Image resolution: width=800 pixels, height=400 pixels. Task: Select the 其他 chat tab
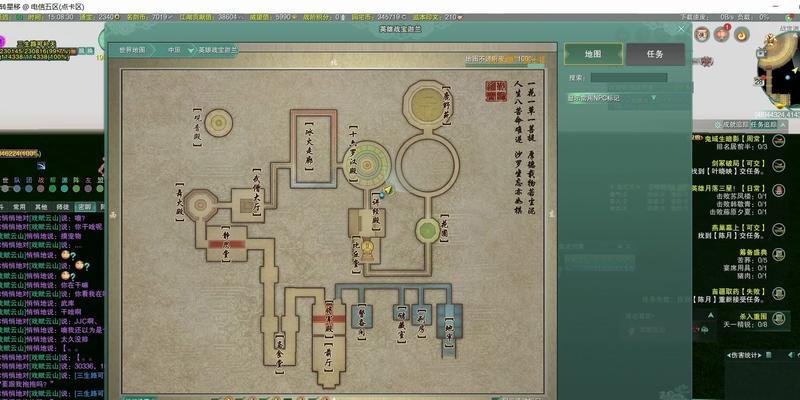pos(41,207)
